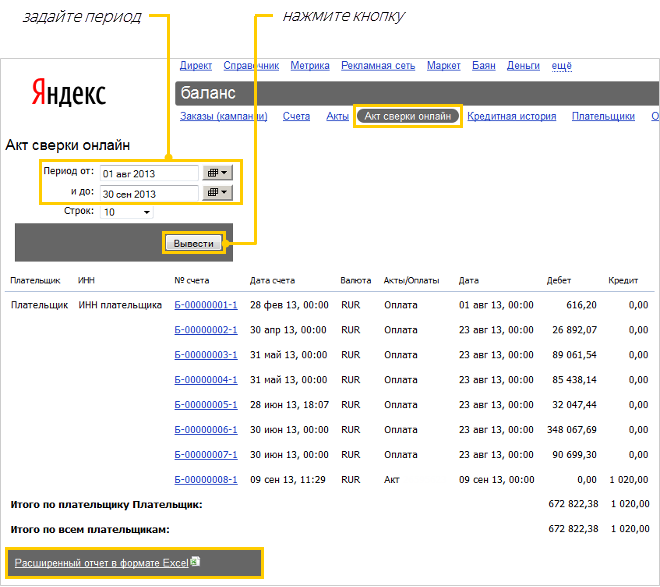This screenshot has height=587, width=660.
Task: Open invoice Б-00000007-1
Action: click(206, 455)
